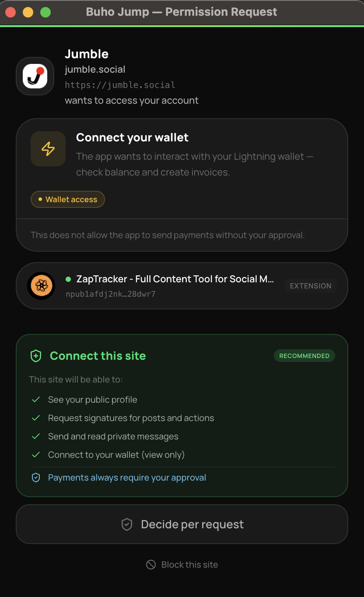Image resolution: width=364 pixels, height=597 pixels.
Task: Click the blocked-circle icon next to Block this site
Action: click(151, 564)
